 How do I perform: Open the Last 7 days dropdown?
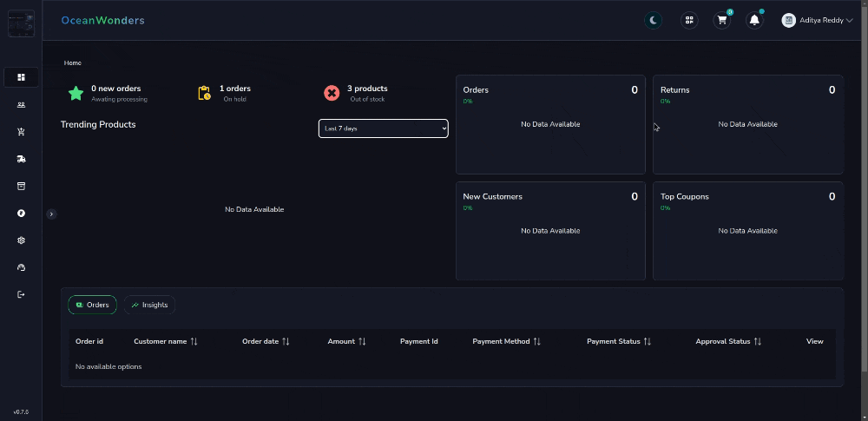click(383, 128)
